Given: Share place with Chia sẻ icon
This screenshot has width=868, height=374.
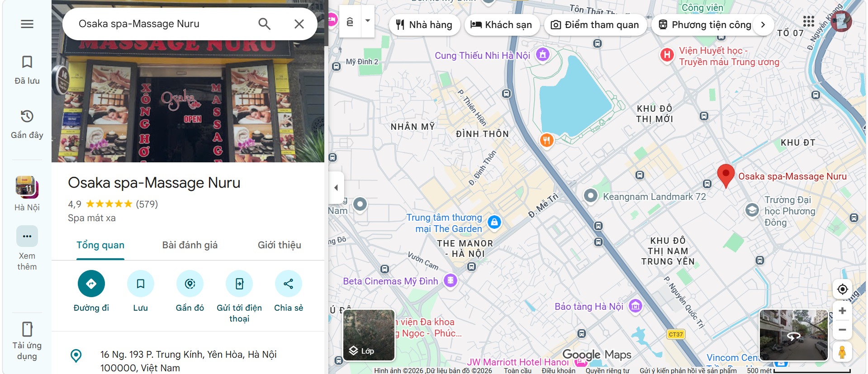Looking at the screenshot, I should point(289,284).
